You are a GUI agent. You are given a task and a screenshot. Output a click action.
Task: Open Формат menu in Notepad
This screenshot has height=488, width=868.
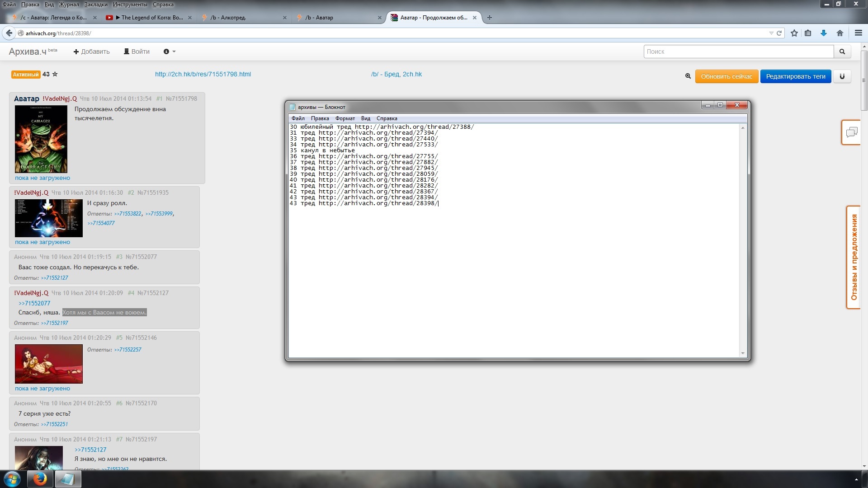[x=344, y=118]
